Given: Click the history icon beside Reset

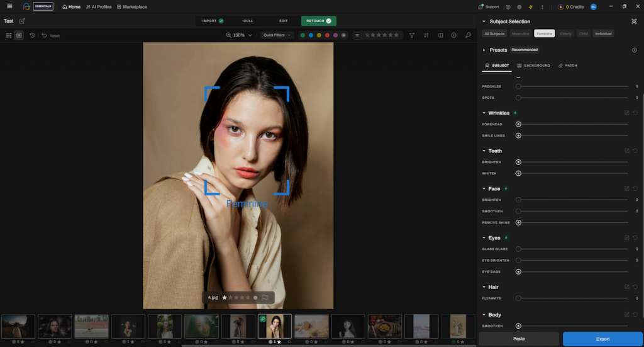Looking at the screenshot, I should tap(32, 35).
